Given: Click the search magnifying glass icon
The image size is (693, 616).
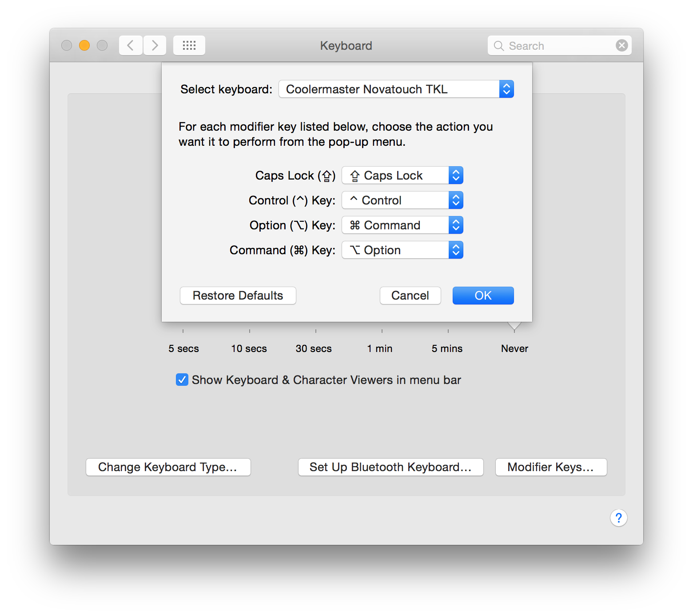Looking at the screenshot, I should [x=498, y=45].
